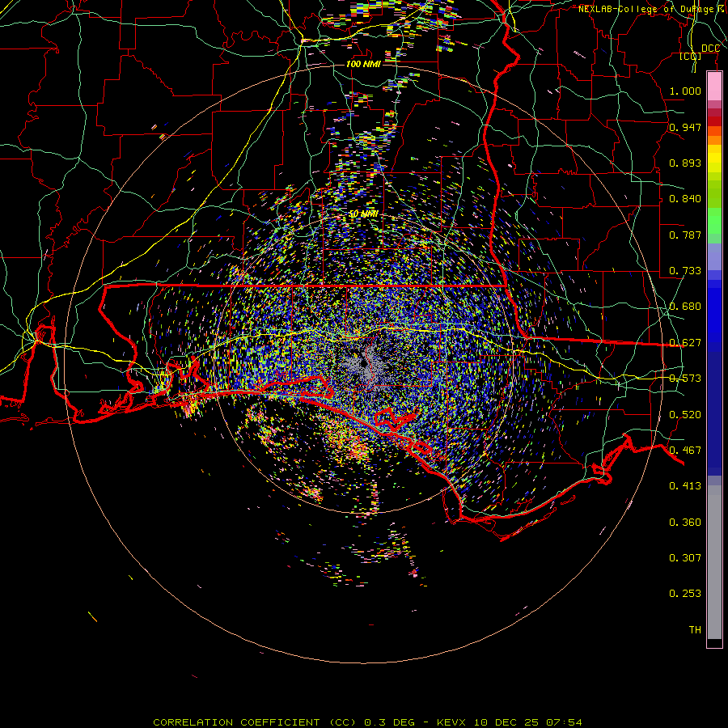Select the 10 DEC 25 date text
The width and height of the screenshot is (728, 728).
tap(506, 722)
